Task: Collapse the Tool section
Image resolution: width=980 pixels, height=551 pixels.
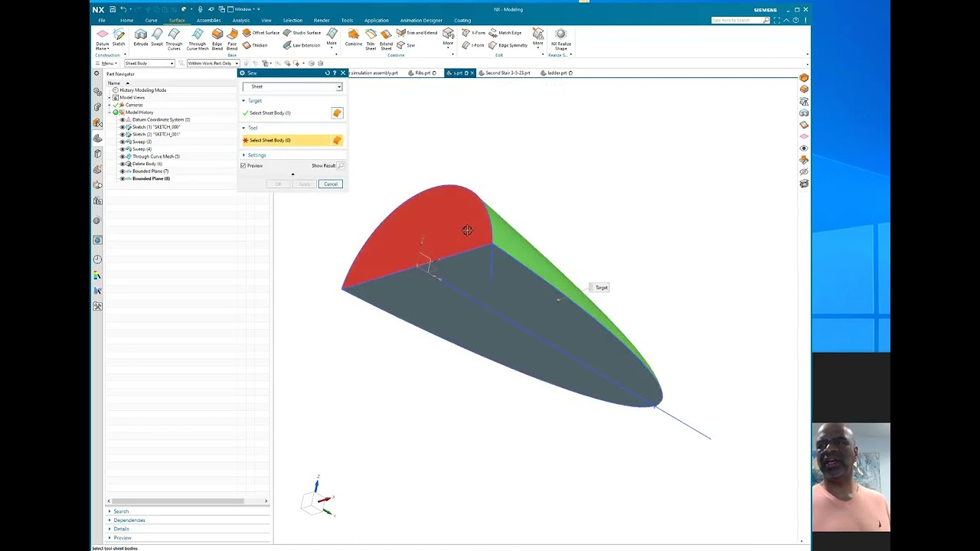Action: coord(243,128)
